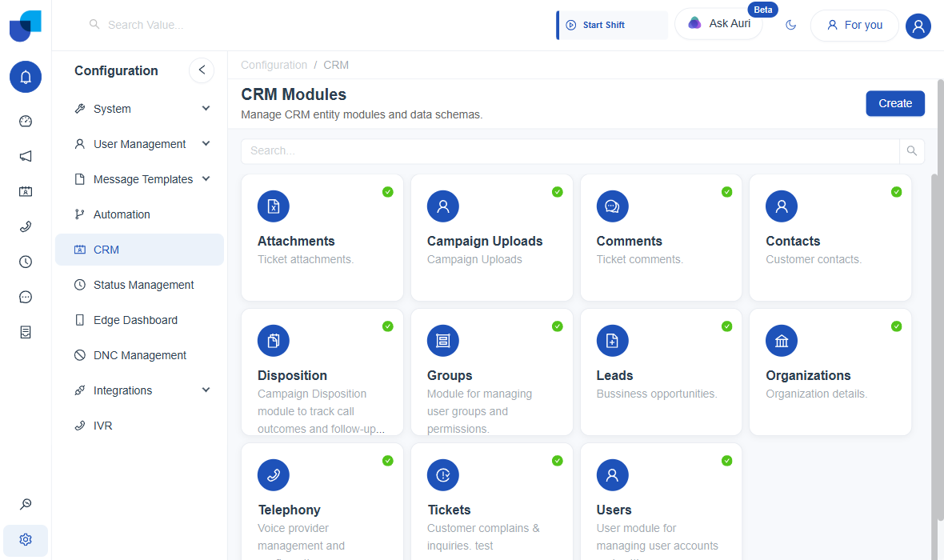Image resolution: width=944 pixels, height=560 pixels.
Task: Click the search-key icon in left rail
Action: [26, 504]
